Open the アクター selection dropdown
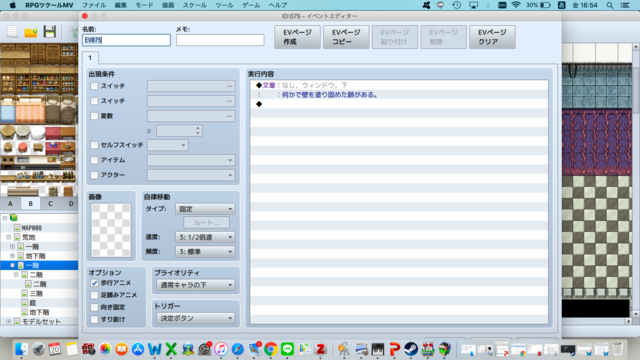Viewport: 640px width, 360px height. coord(191,175)
